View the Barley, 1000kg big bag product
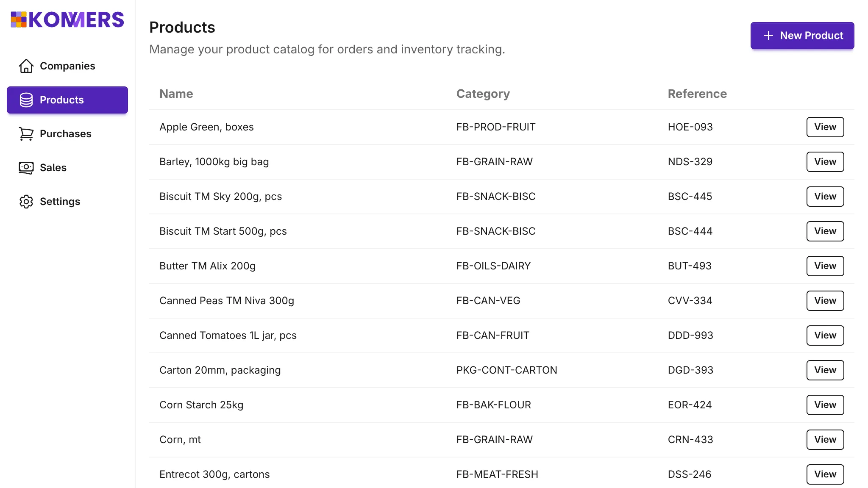Image resolution: width=868 pixels, height=488 pixels. point(825,161)
